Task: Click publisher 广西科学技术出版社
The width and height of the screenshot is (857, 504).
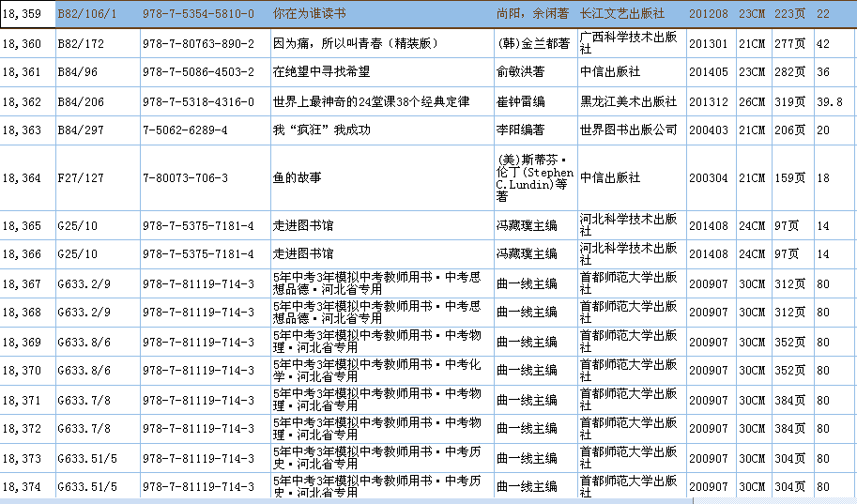Action: pos(632,44)
